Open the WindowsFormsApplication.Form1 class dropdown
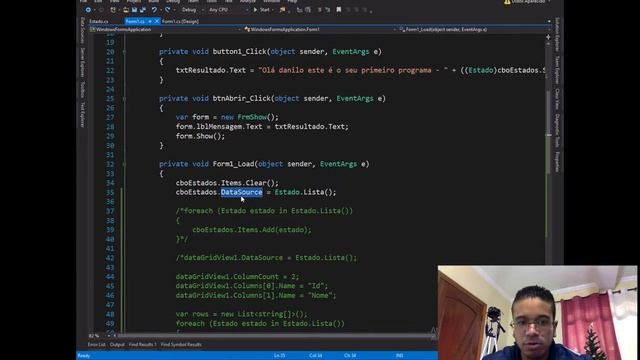Image resolution: width=640 pixels, height=360 pixels. pos(320,29)
